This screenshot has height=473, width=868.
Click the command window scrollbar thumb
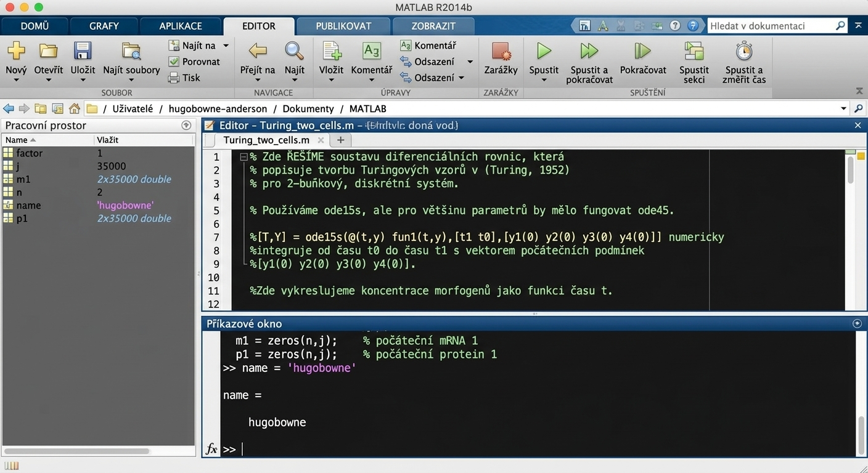861,435
